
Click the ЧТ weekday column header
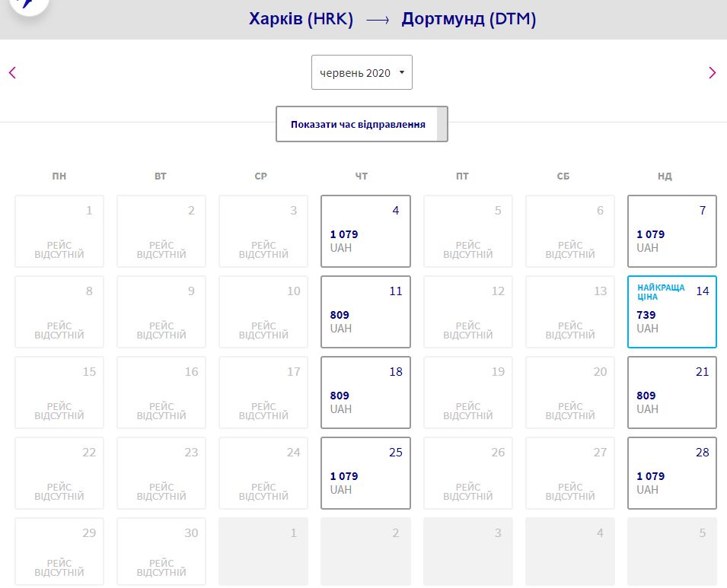362,176
